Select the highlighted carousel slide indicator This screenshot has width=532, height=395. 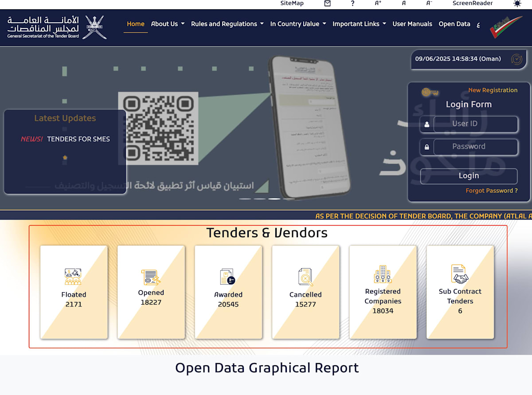274,199
